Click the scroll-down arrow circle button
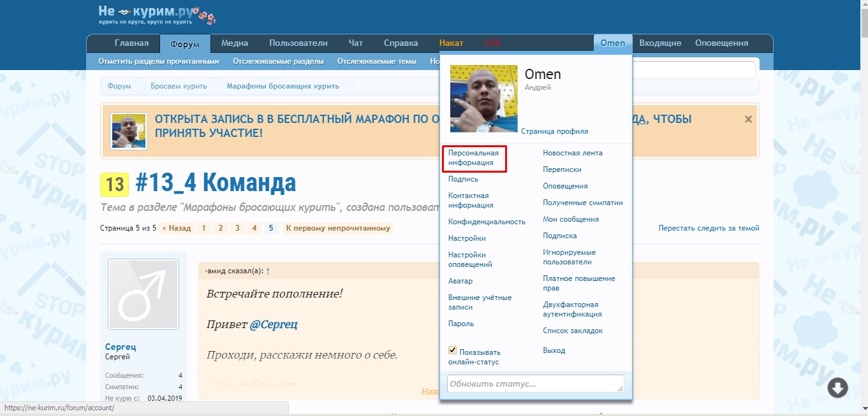 coord(837,387)
